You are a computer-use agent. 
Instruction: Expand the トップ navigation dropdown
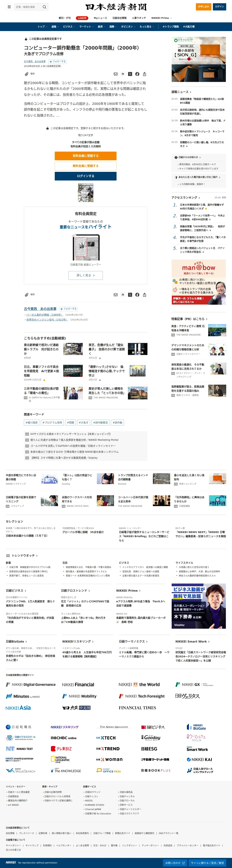coord(42,27)
